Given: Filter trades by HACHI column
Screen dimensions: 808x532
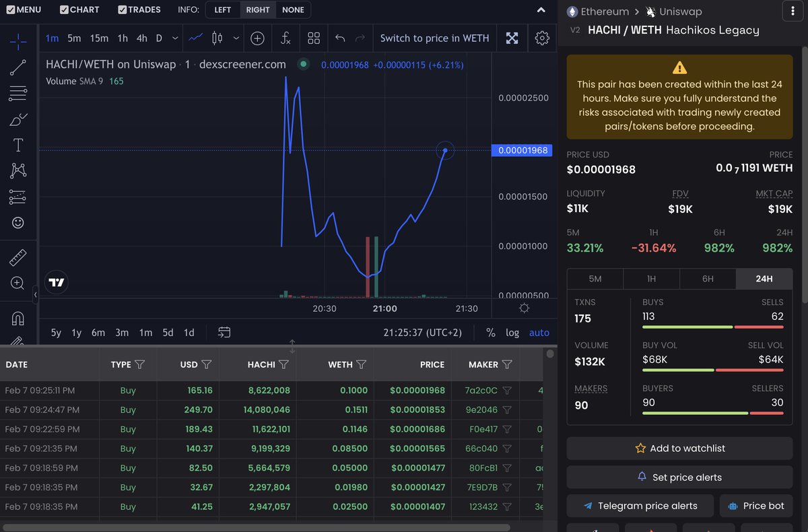Looking at the screenshot, I should [x=283, y=364].
